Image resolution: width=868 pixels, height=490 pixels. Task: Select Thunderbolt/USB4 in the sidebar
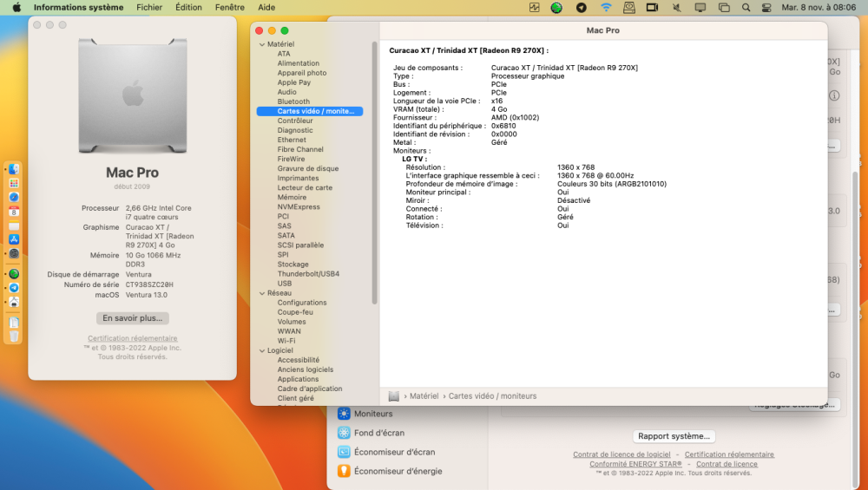click(x=308, y=274)
